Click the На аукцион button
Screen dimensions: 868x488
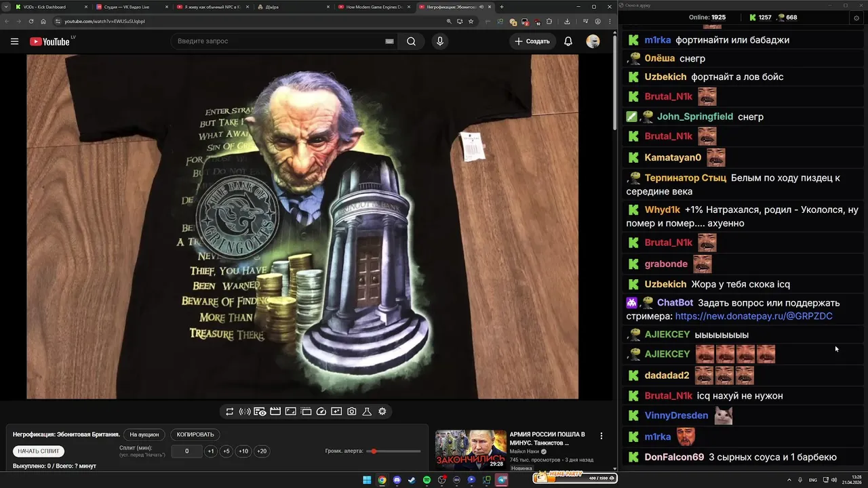[144, 434]
